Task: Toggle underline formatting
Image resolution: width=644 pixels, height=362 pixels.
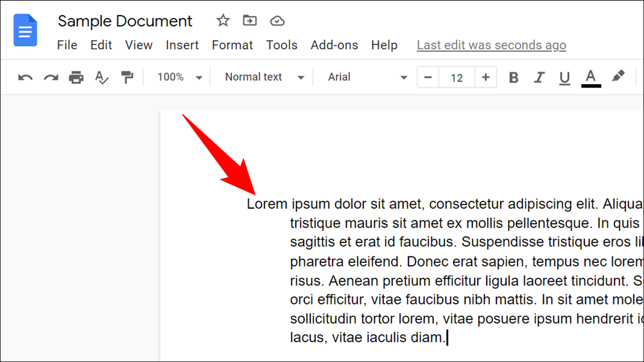Action: [565, 78]
